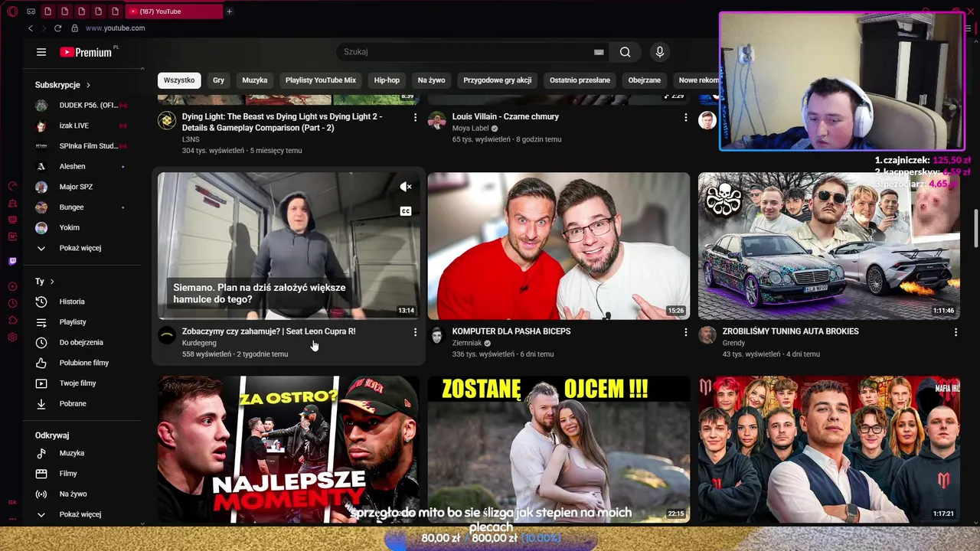Open izak LIVE subscription channel
The width and height of the screenshot is (980, 551).
pyautogui.click(x=81, y=126)
